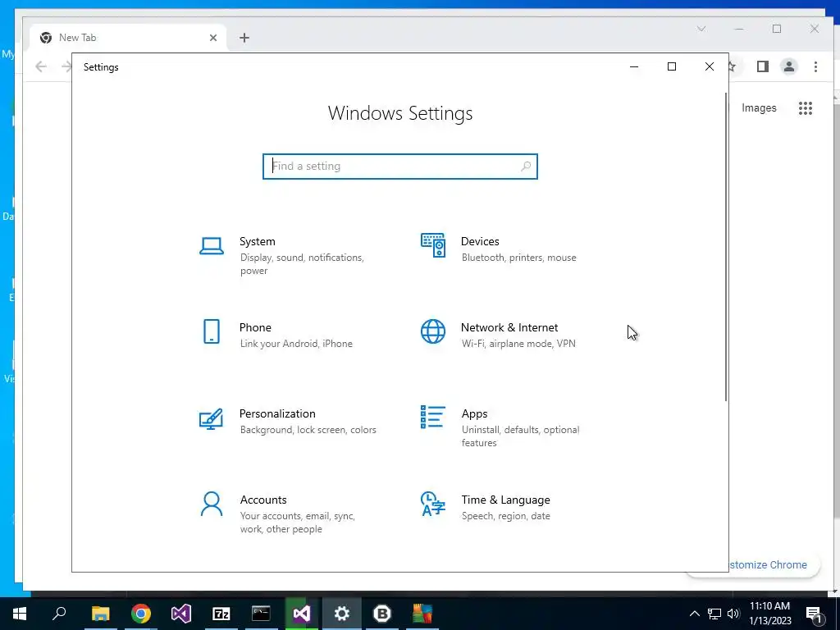Screen dimensions: 840x630
Task: Open the Action Center notifications icon
Action: pyautogui.click(x=814, y=614)
